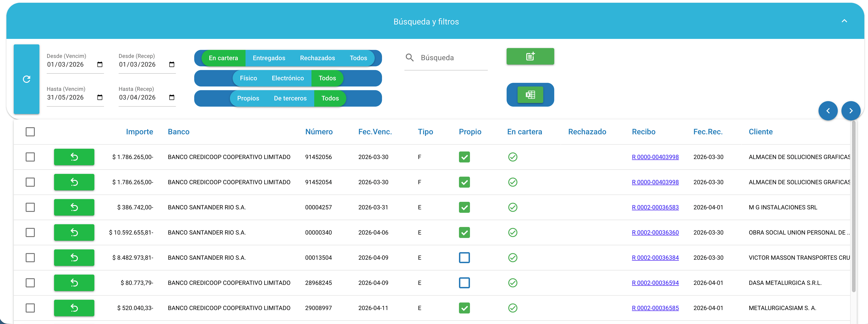Select Todos in the status filter row
This screenshot has height=324, width=868.
tap(358, 58)
